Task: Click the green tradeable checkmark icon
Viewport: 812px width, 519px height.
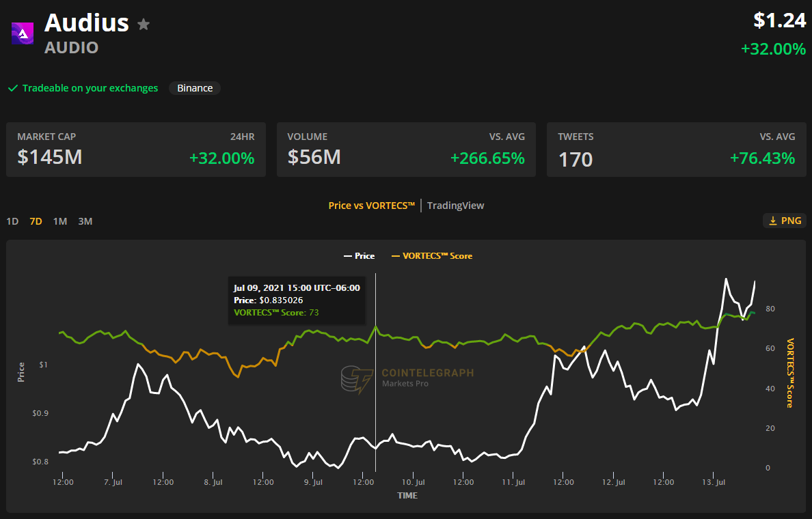Action: pyautogui.click(x=12, y=88)
